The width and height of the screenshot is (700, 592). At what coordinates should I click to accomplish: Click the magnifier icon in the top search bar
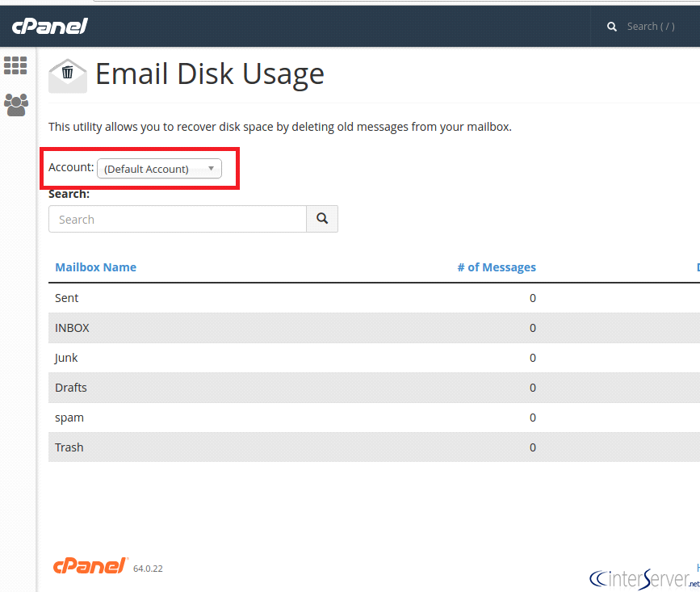[x=611, y=26]
